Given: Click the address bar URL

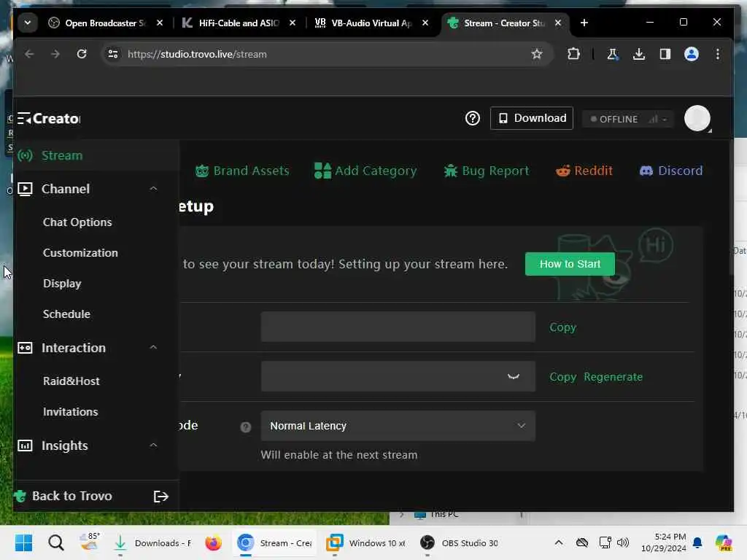Looking at the screenshot, I should (197, 54).
